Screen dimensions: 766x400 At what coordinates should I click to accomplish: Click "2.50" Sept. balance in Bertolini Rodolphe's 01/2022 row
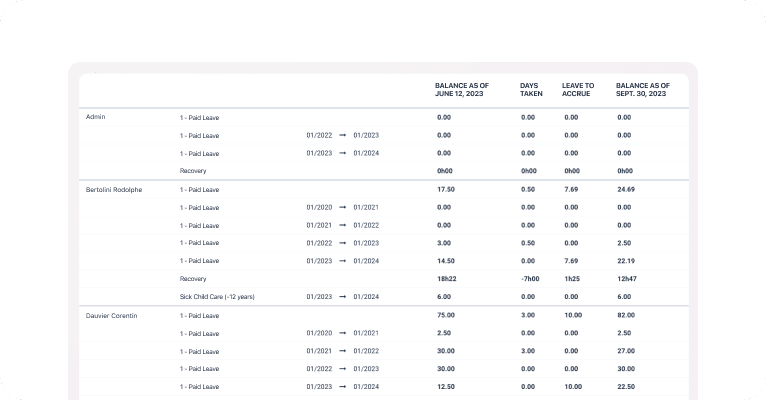(x=624, y=243)
